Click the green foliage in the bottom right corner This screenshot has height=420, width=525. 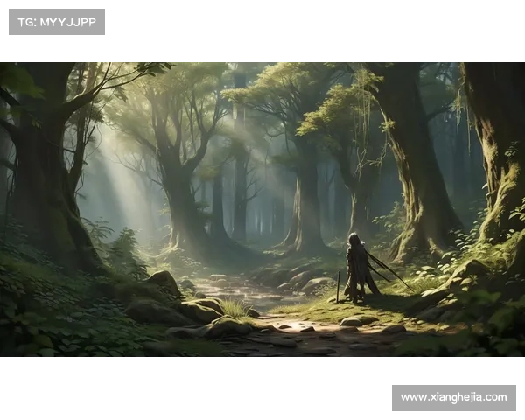point(490,324)
